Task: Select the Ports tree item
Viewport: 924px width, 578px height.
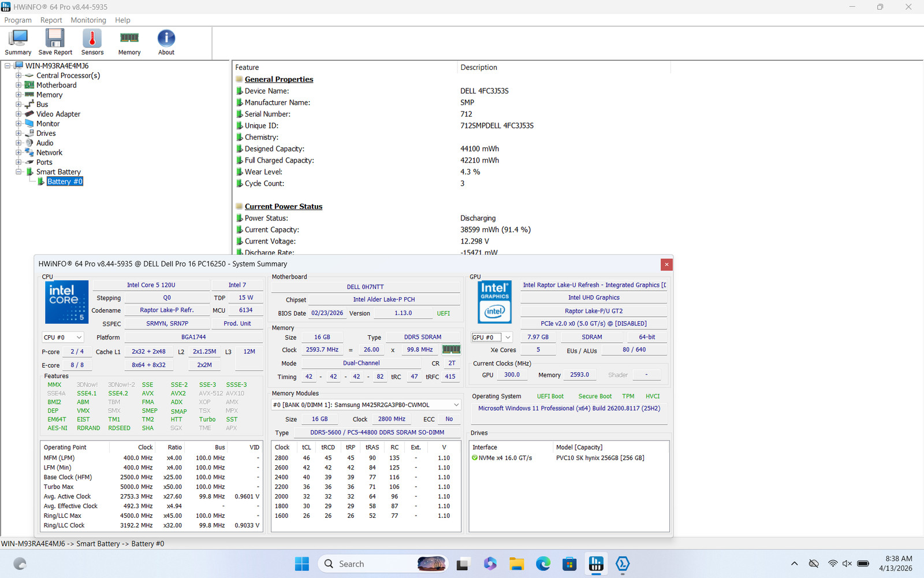Action: pyautogui.click(x=44, y=162)
